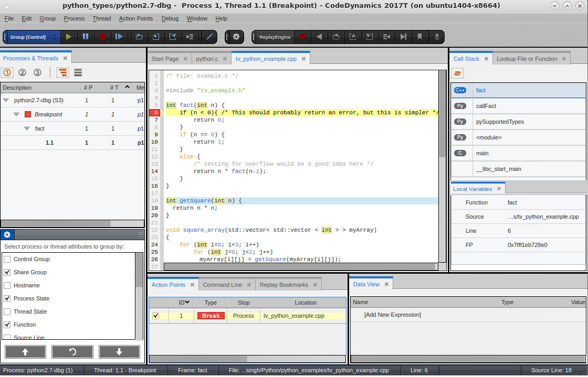
Task: Switch to the python.c tab
Action: pos(206,59)
